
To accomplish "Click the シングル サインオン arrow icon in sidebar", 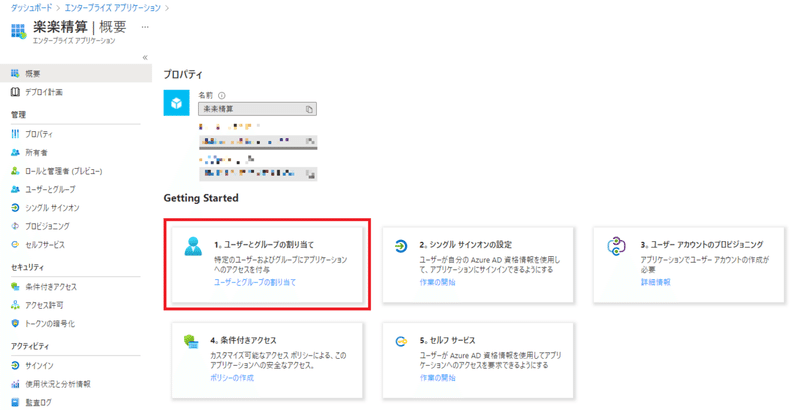I will click(15, 208).
